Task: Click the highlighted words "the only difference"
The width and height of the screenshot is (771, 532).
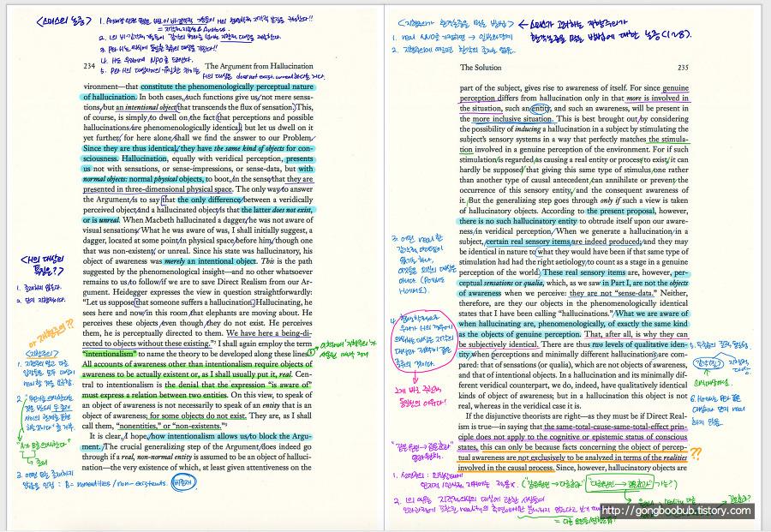Action: pos(210,199)
